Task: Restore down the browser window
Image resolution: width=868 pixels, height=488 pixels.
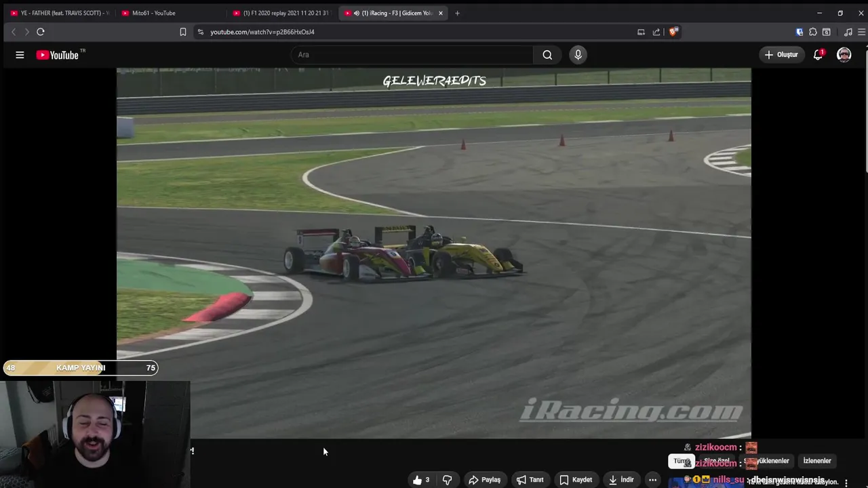Action: tap(840, 13)
